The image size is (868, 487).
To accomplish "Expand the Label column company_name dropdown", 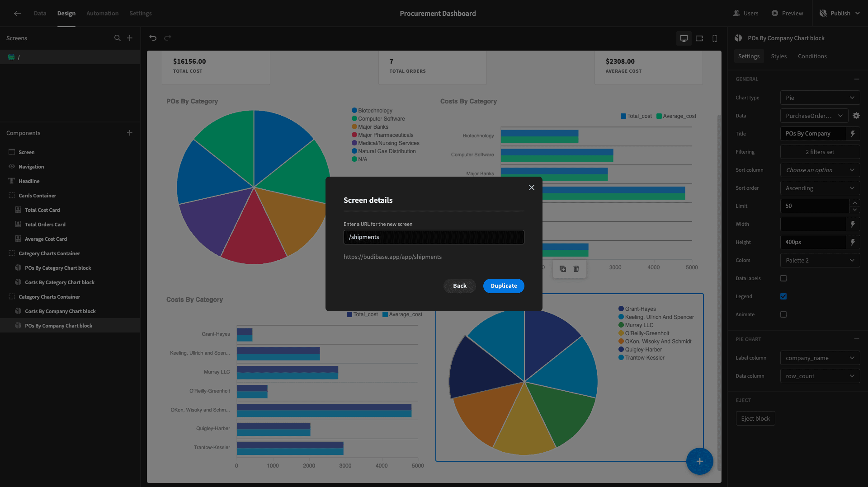I will [820, 358].
